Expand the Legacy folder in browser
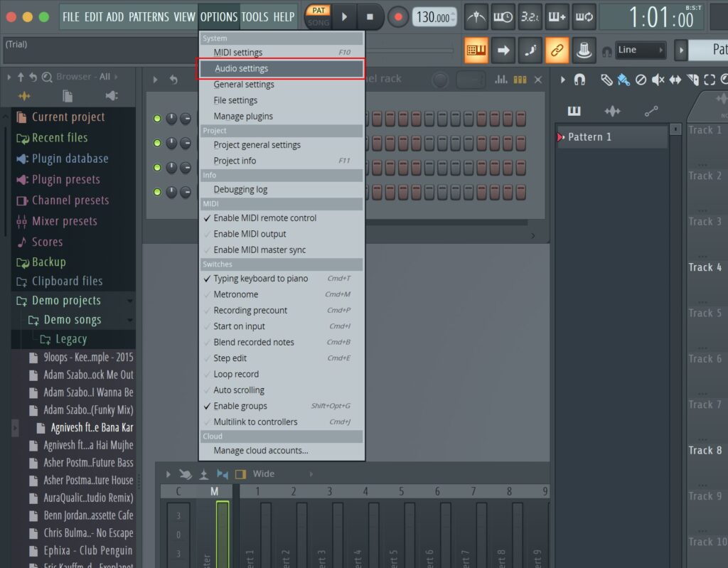 tap(70, 339)
